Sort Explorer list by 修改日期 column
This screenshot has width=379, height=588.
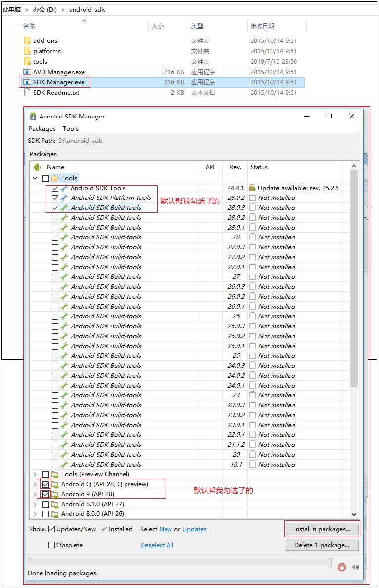(262, 26)
